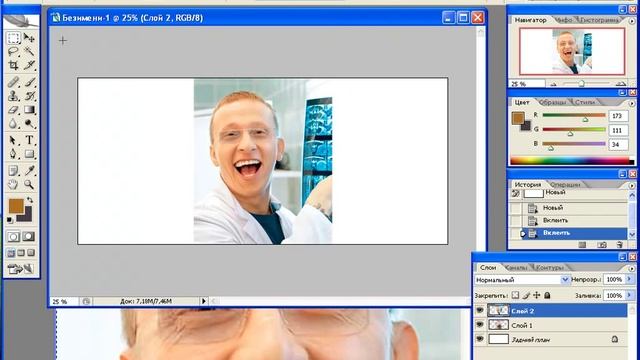Select the Clone Stamp tool
Viewport: 640px width, 360px height.
coord(13,96)
